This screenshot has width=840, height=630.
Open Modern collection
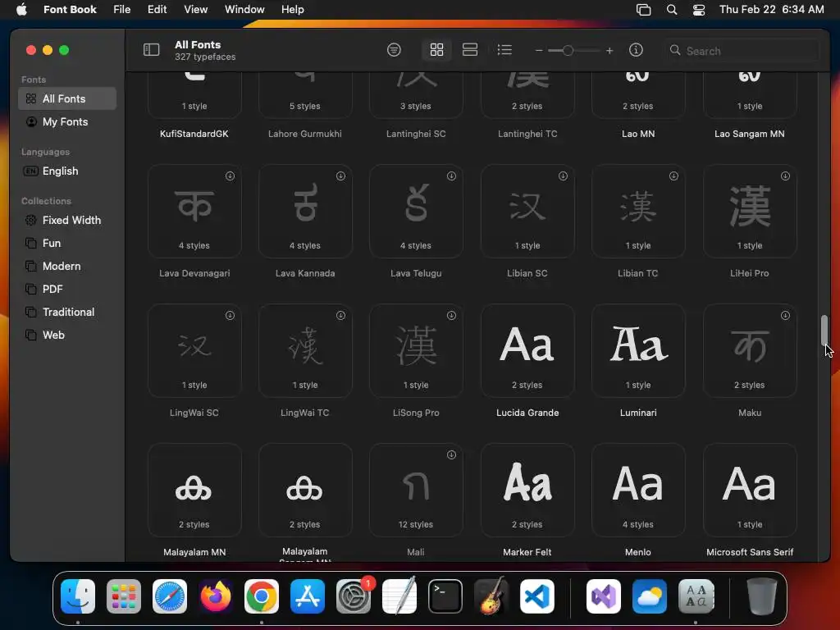[x=67, y=267]
